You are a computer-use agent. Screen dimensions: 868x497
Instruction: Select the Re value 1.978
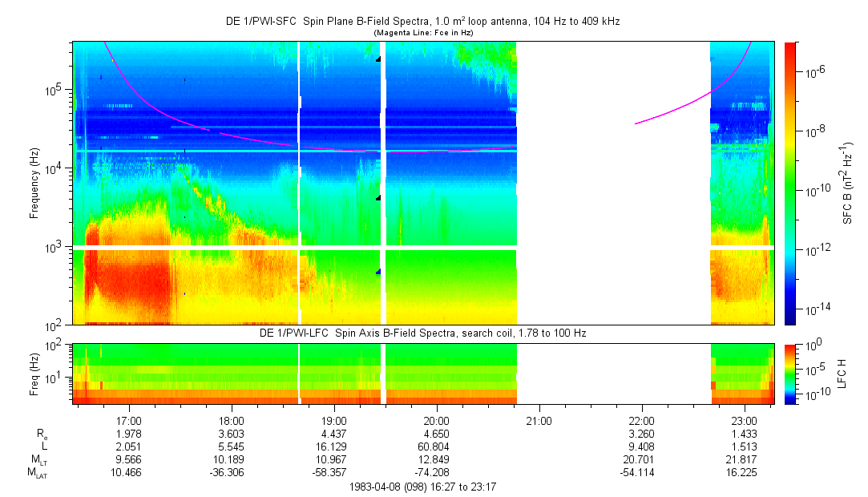(x=129, y=434)
